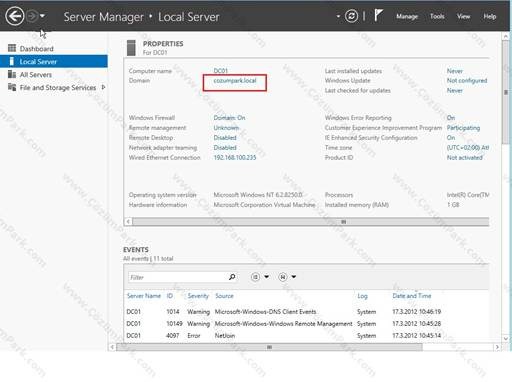512x382 pixels.
Task: Click the filter search magnifier icon
Action: (x=232, y=277)
